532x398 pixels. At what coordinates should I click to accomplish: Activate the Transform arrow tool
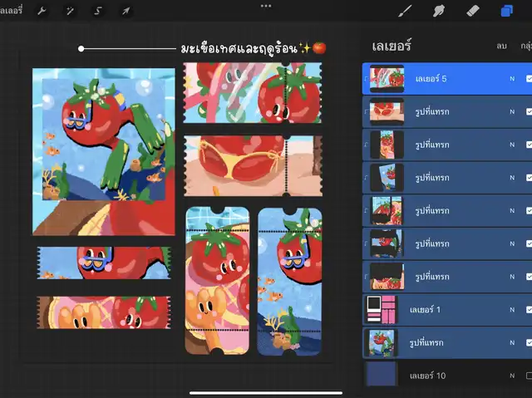[x=126, y=11]
